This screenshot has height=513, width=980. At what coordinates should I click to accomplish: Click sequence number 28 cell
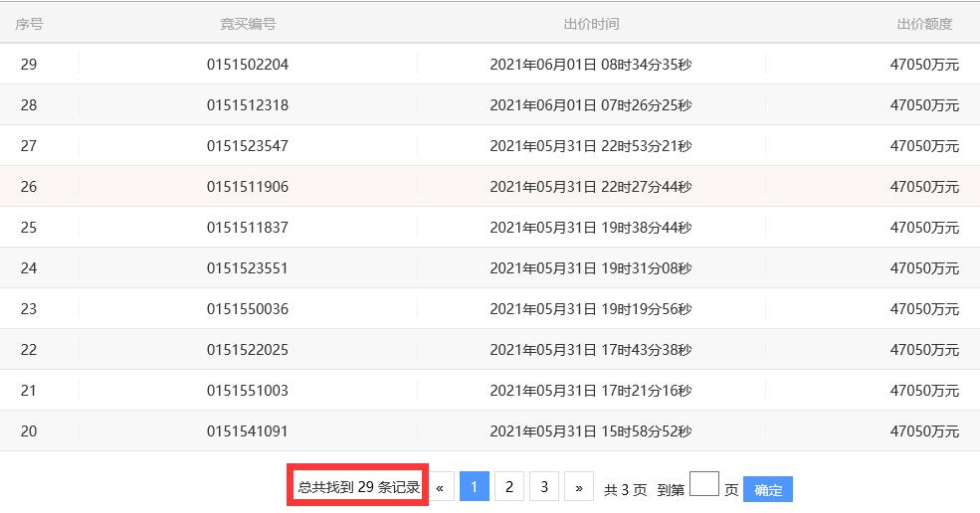(29, 105)
